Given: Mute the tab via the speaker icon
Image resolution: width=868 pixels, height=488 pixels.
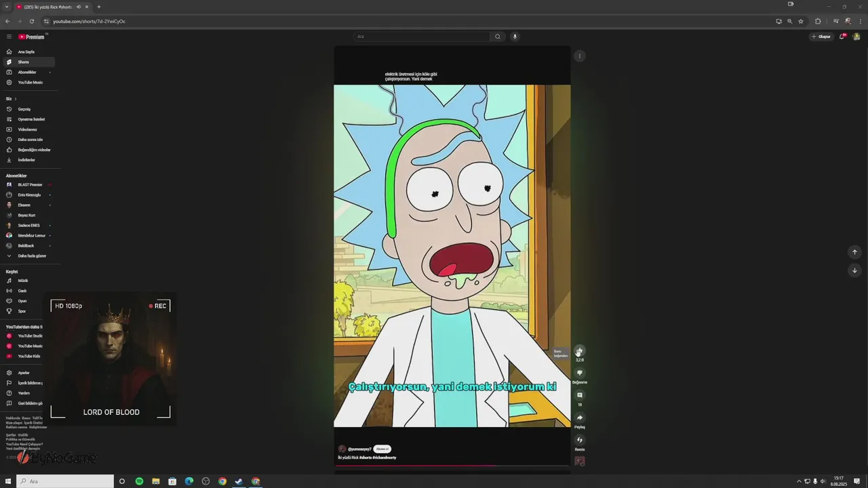Looking at the screenshot, I should 79,7.
